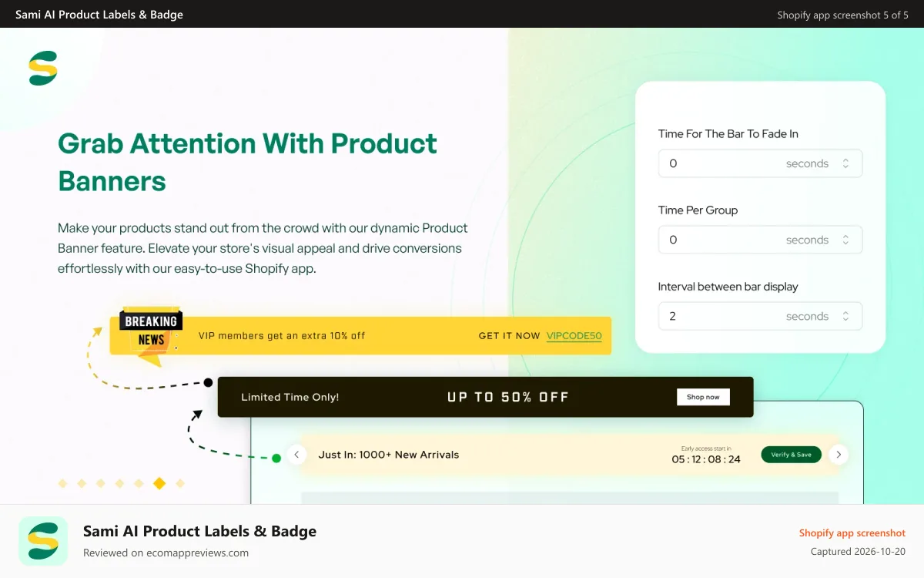The width and height of the screenshot is (924, 578).
Task: Click the 'Time Per Group' label
Action: point(698,210)
